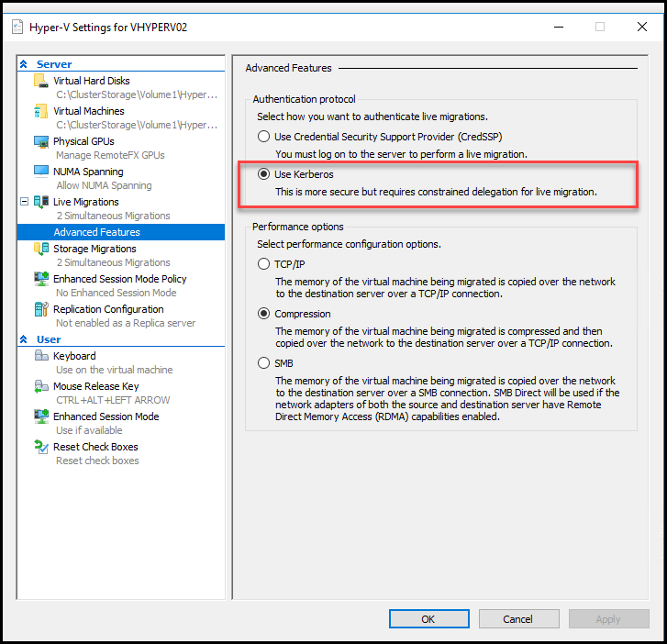Select TCP/IP performance option
The image size is (667, 644).
263,263
